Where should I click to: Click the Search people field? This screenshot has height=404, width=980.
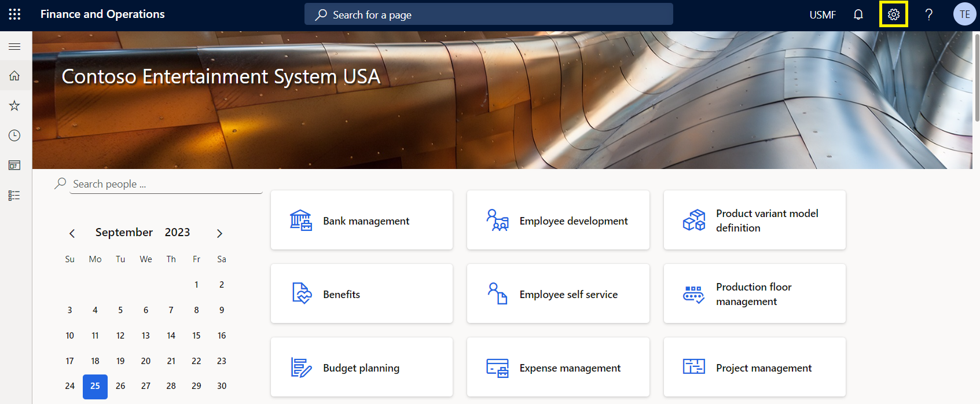click(166, 184)
